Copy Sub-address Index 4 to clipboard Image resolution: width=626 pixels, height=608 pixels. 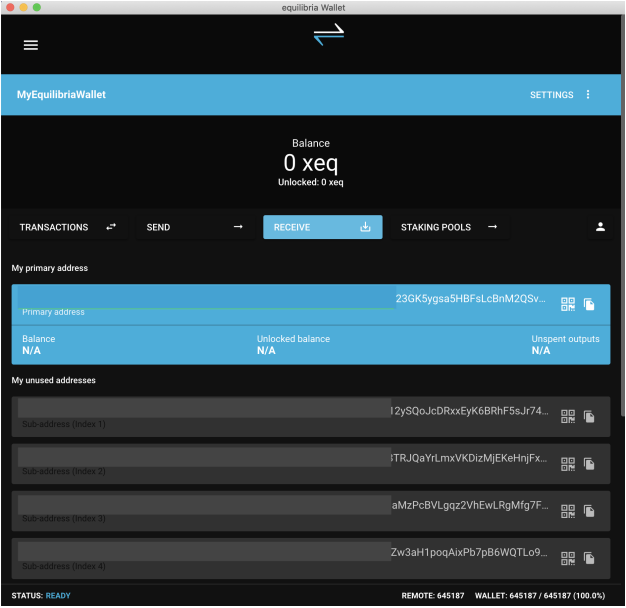(x=590, y=558)
